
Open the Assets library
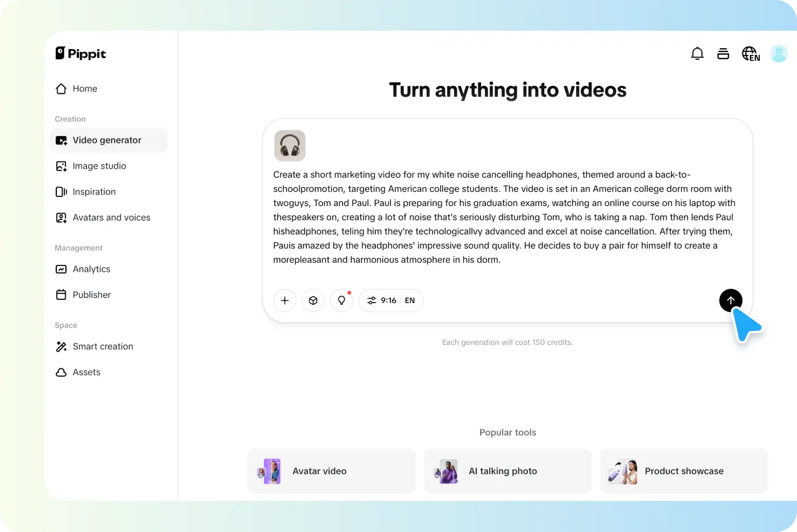point(86,372)
